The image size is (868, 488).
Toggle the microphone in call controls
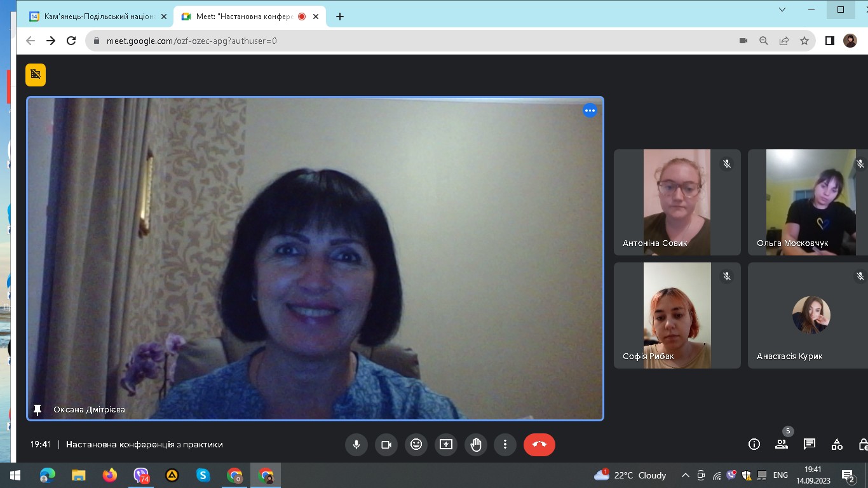(356, 445)
